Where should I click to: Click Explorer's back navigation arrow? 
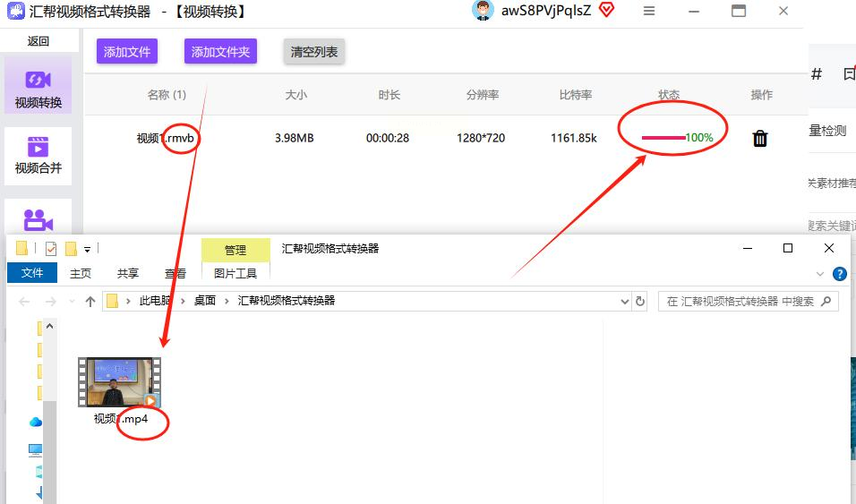pyautogui.click(x=24, y=302)
